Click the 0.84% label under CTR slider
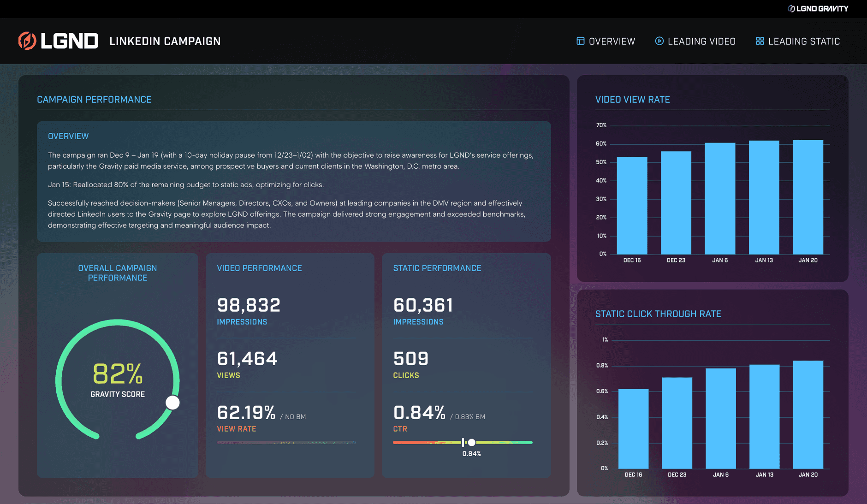867x504 pixels. click(x=472, y=454)
